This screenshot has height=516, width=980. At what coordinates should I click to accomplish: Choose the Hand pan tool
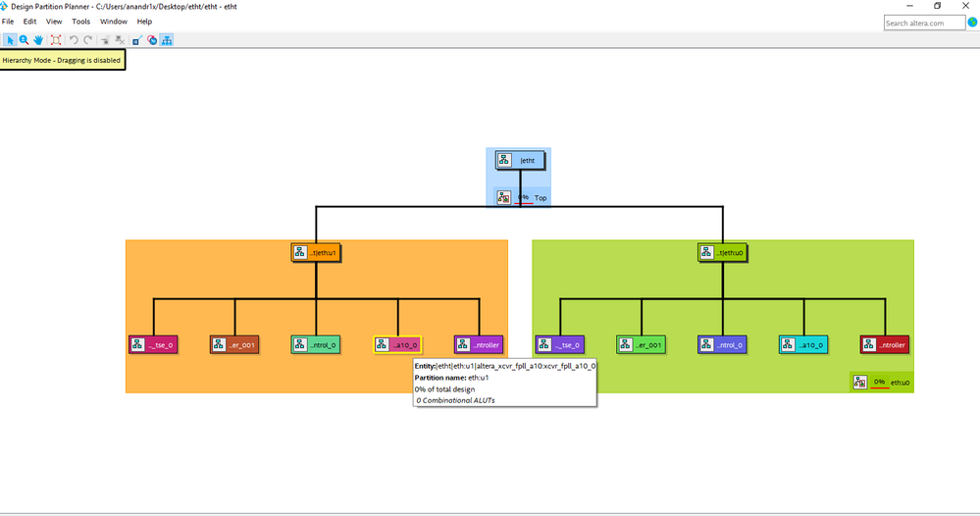pyautogui.click(x=39, y=40)
